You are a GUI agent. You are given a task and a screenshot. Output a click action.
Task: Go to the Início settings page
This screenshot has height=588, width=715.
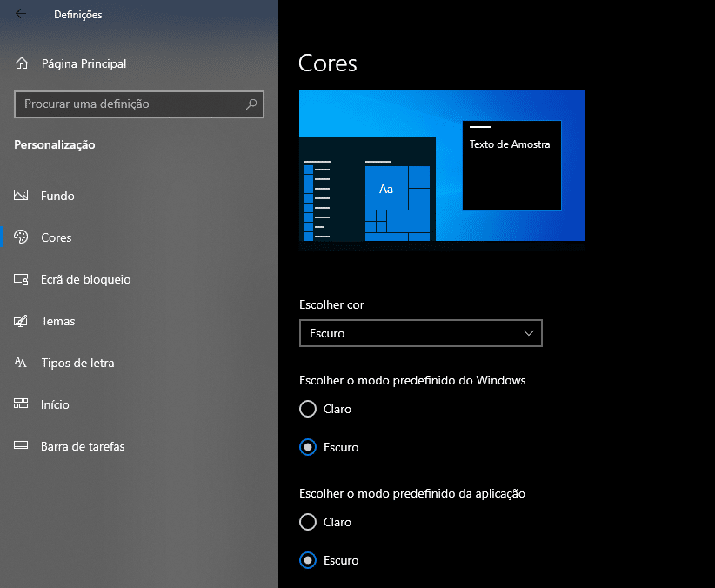139,404
